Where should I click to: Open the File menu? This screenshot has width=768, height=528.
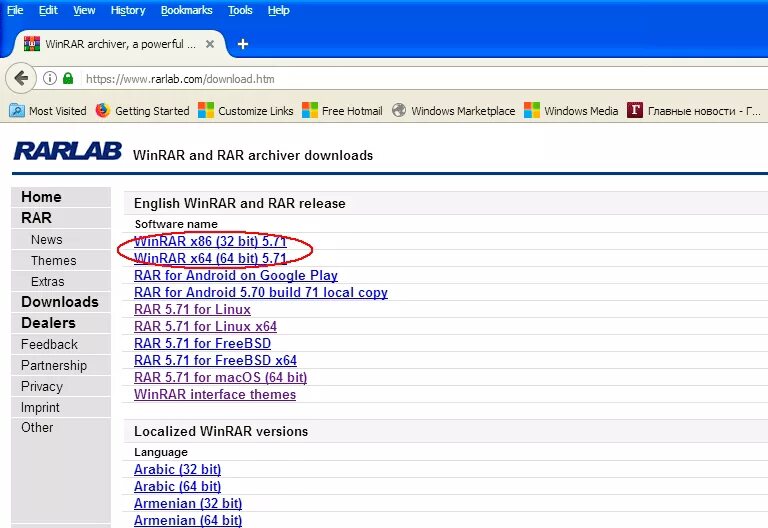point(15,10)
